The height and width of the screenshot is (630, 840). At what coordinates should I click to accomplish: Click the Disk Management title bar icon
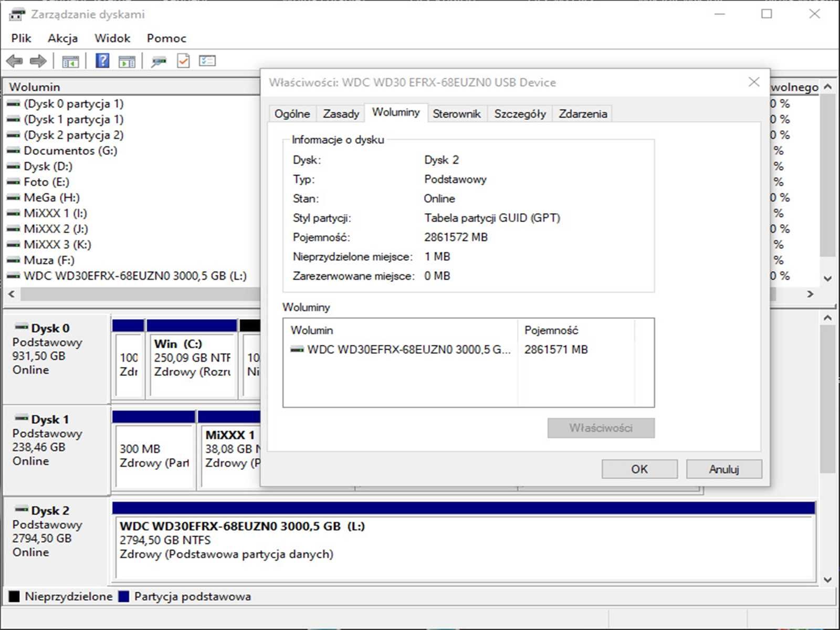(17, 14)
